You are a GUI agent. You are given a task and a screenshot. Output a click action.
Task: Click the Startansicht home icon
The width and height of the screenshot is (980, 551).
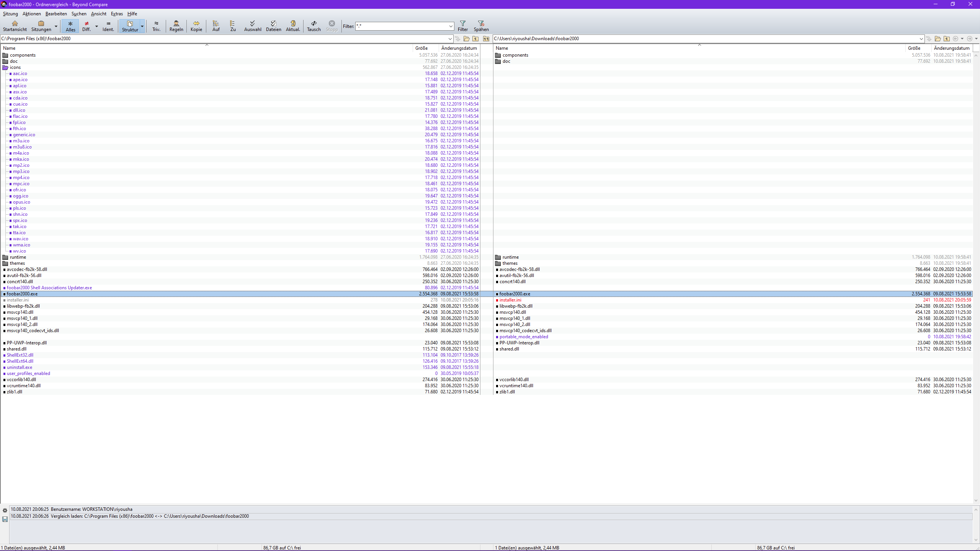coord(15,26)
